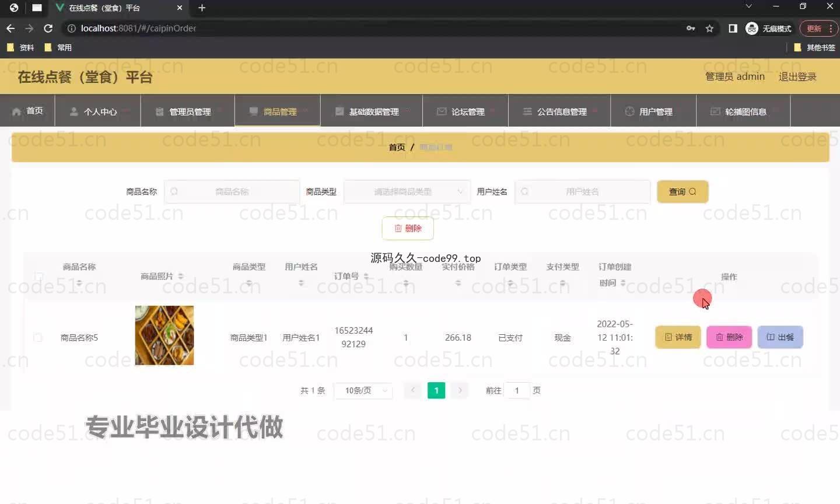Image resolution: width=840 pixels, height=504 pixels.
Task: Bookmark this page with the star icon
Action: pos(709,28)
